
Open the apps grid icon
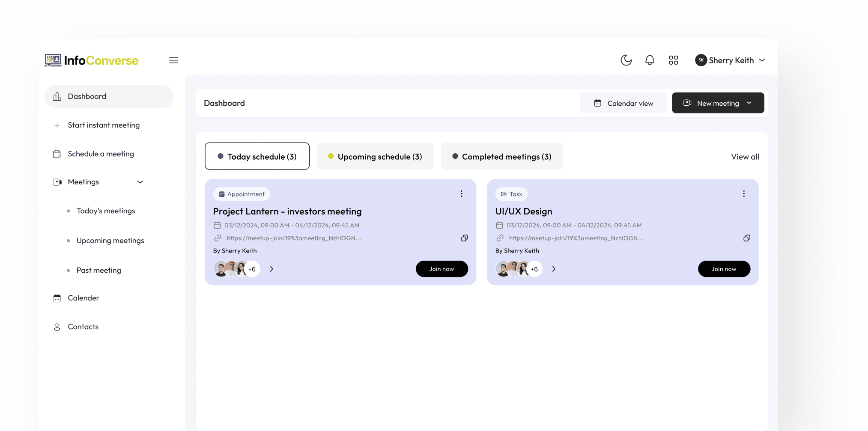[674, 60]
